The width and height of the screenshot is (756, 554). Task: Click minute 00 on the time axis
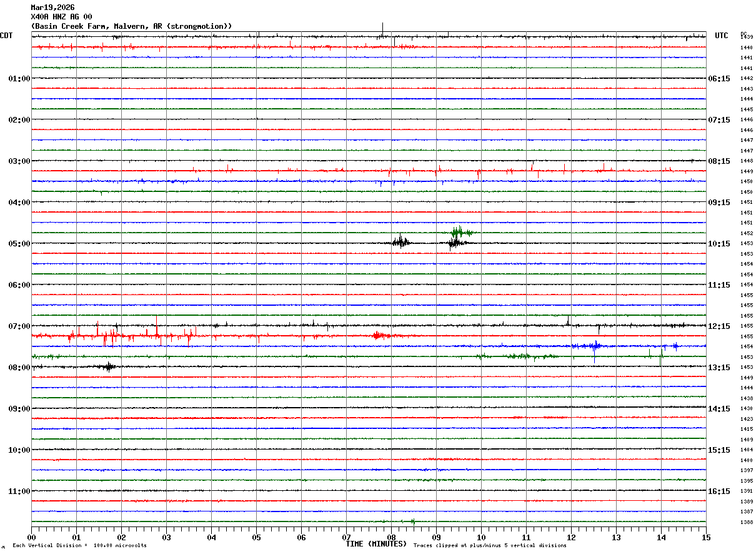(x=31, y=537)
